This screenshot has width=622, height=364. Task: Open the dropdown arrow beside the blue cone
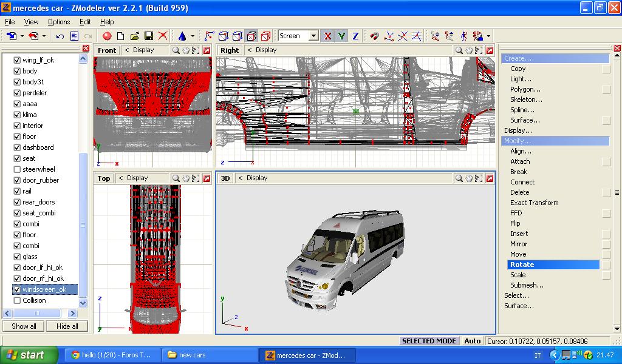(x=193, y=36)
